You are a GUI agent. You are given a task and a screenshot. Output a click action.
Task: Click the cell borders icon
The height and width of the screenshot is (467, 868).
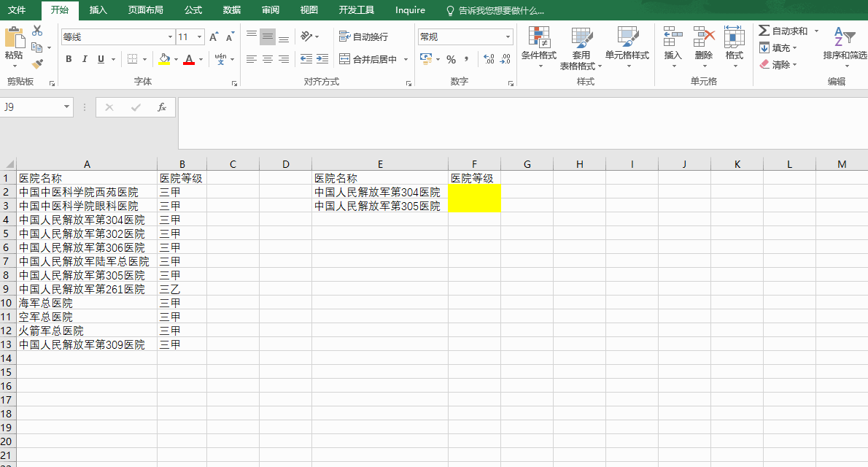132,58
